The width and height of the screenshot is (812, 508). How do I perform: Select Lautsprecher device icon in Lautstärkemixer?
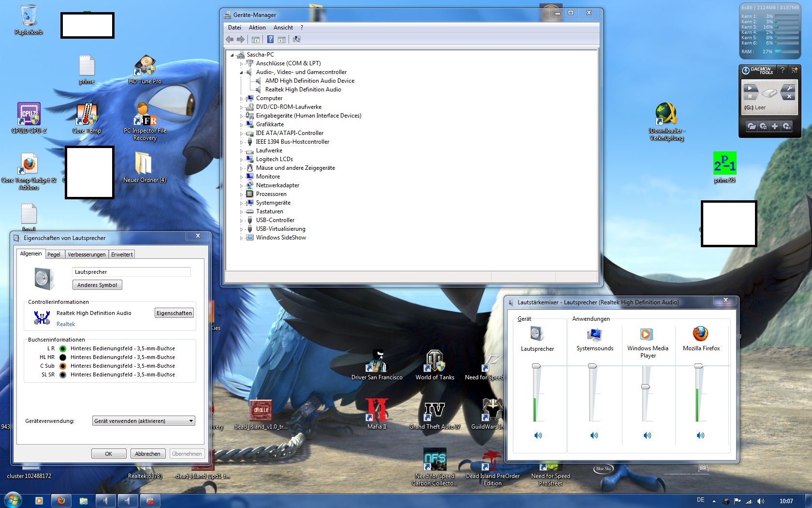click(537, 334)
